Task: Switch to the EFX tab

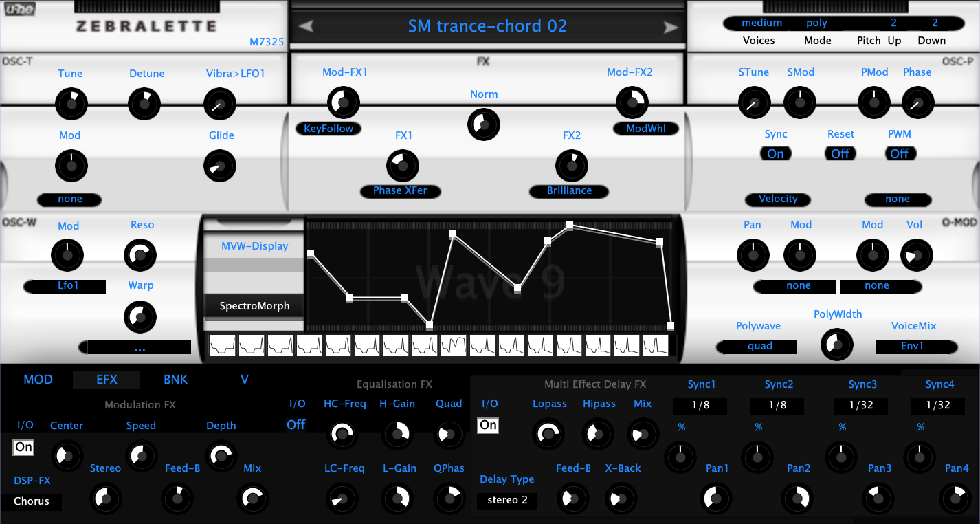Action: point(107,380)
